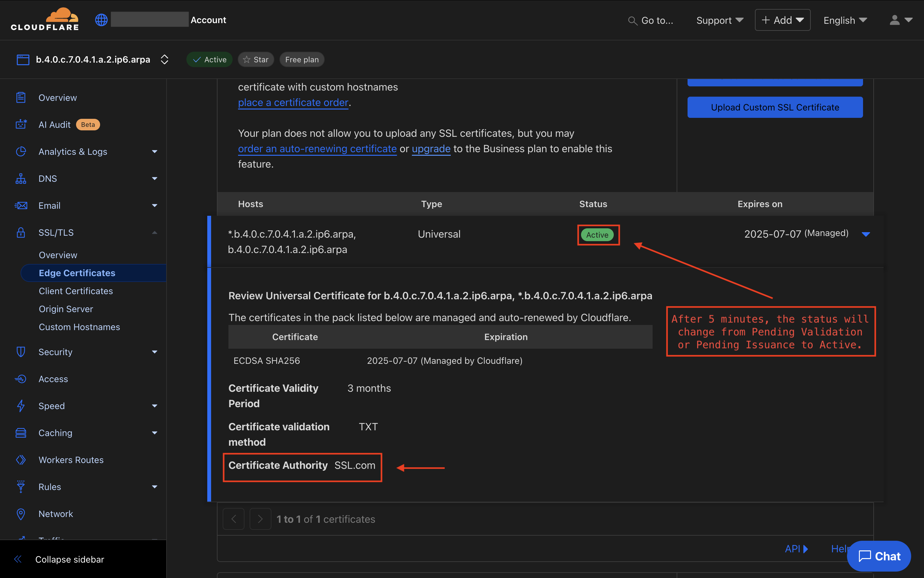Click the Analytics & Logs pie chart icon

[21, 151]
